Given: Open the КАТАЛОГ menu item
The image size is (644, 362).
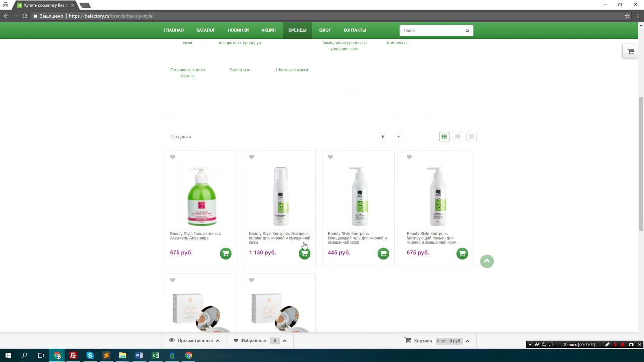Looking at the screenshot, I should [x=206, y=30].
